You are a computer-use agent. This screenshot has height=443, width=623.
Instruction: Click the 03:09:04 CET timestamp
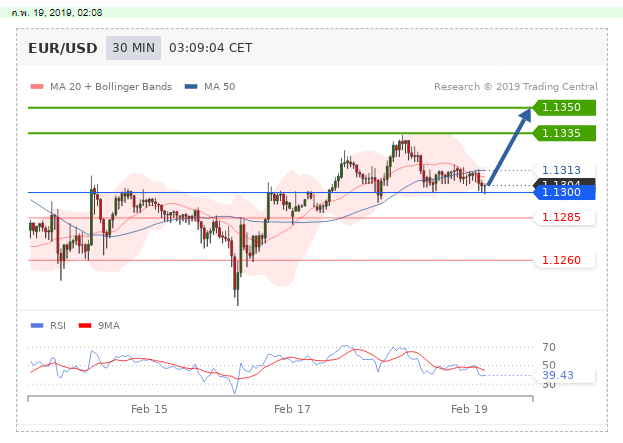[x=210, y=47]
